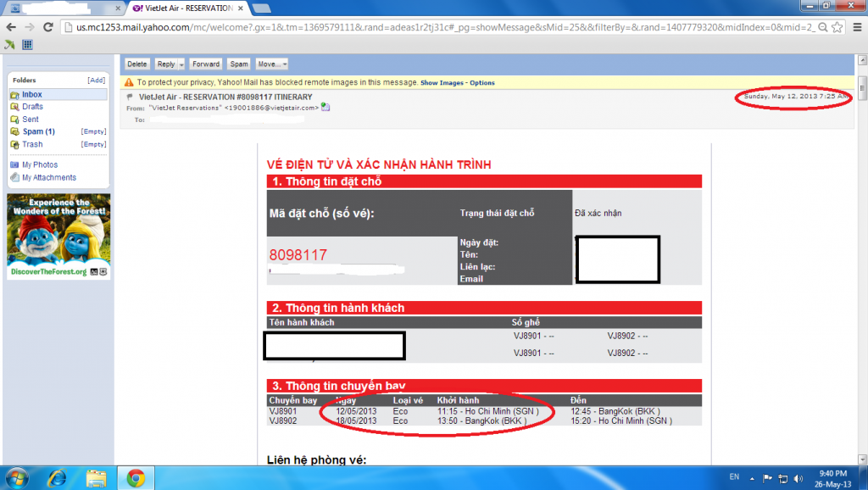Open My Attachments
This screenshot has width=868, height=490.
tap(49, 178)
